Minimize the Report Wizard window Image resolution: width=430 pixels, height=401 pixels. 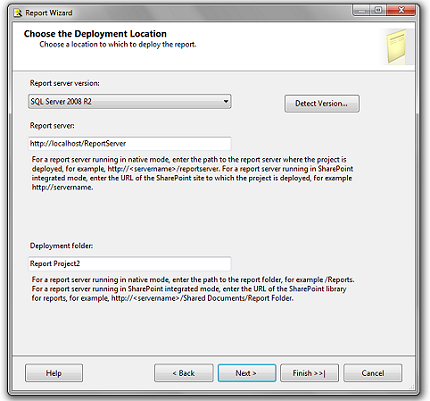[362, 10]
